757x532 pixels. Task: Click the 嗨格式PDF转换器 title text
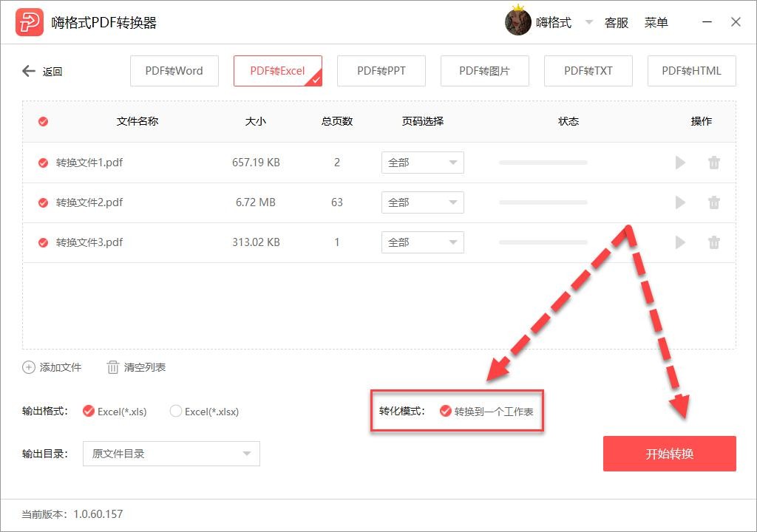(x=103, y=23)
